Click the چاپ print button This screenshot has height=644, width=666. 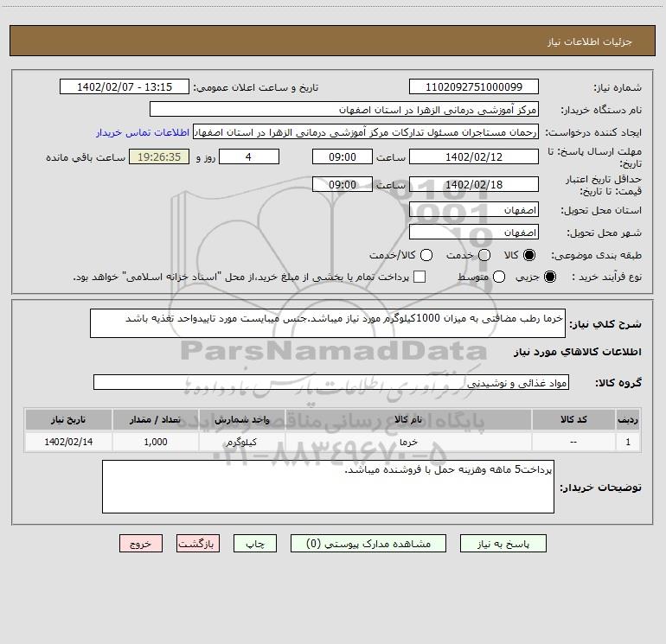(x=255, y=544)
